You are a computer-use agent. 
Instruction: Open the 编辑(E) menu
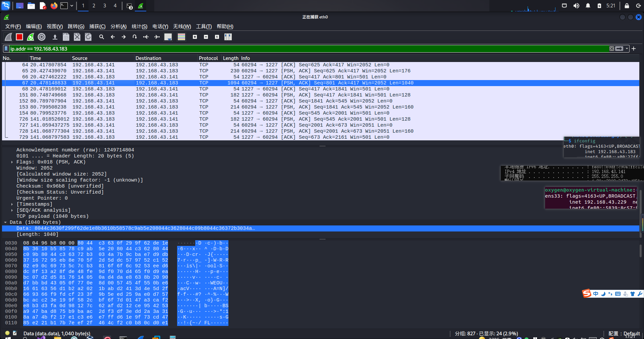coord(34,26)
